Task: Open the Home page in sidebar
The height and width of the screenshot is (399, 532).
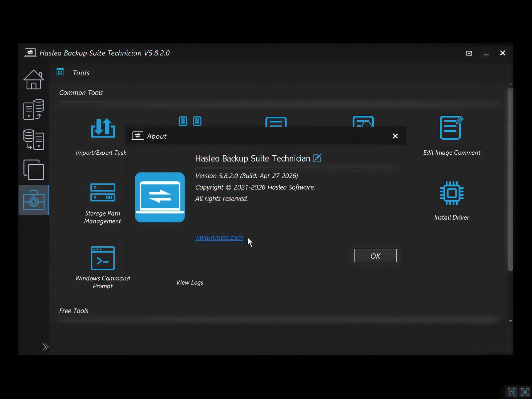Action: coord(34,79)
